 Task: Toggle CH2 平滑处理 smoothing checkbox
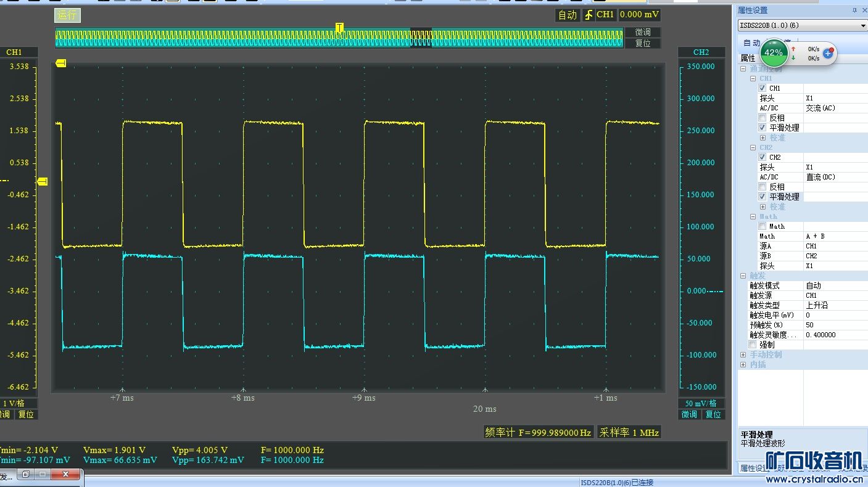763,197
